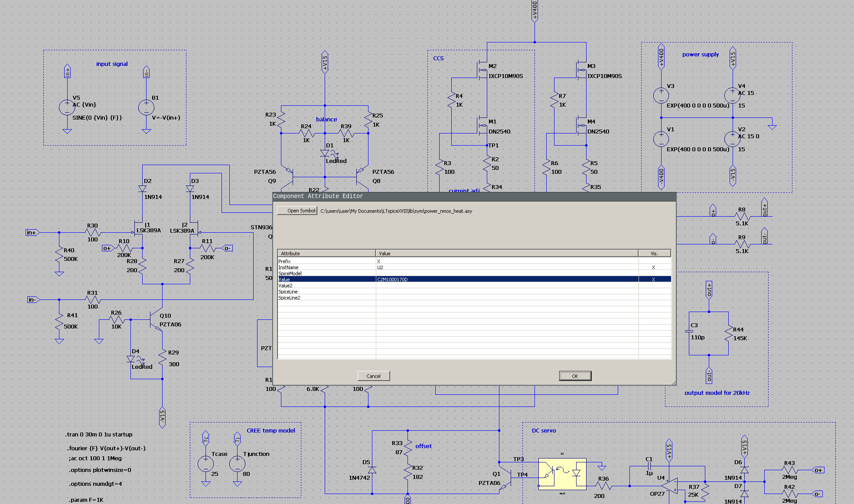Click the Tjunction voltage source symbol
This screenshot has width=854, height=504.
coord(237,464)
